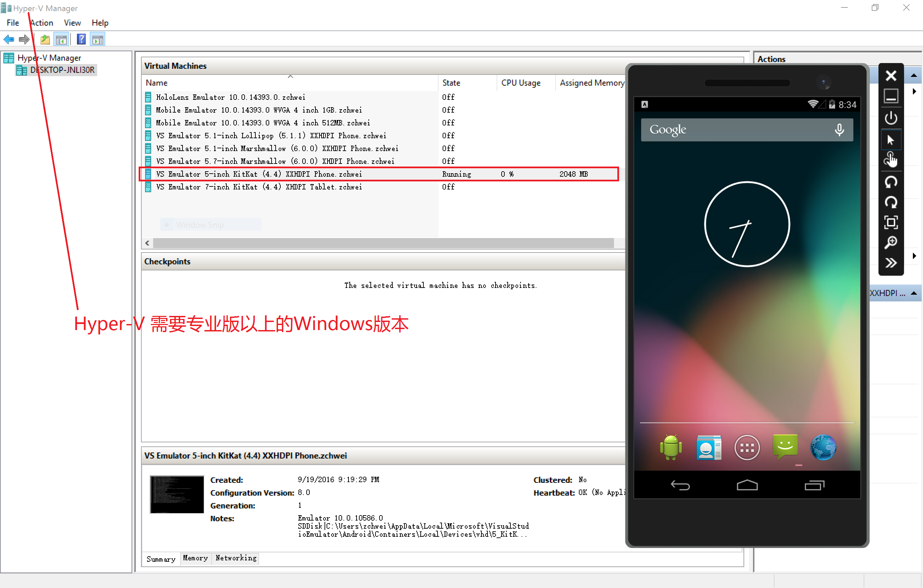Image resolution: width=923 pixels, height=588 pixels.
Task: Select the Single Point Input cursor tool
Action: [x=891, y=140]
